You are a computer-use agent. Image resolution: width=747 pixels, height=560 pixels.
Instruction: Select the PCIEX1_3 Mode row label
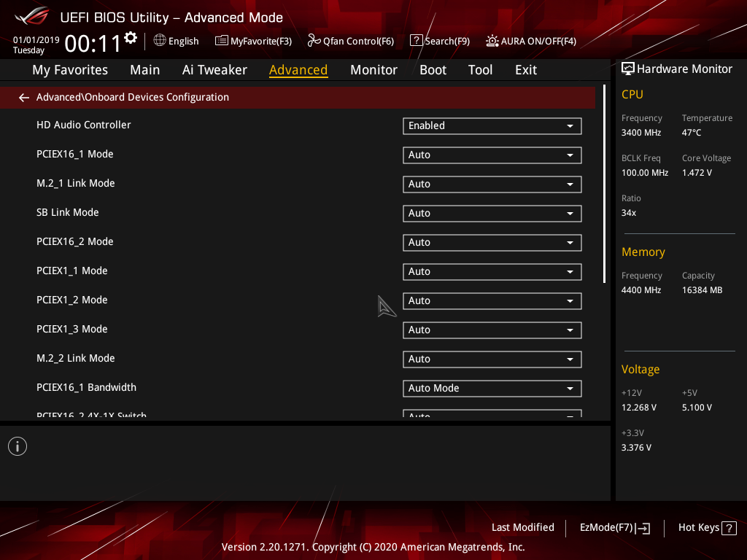tap(72, 329)
